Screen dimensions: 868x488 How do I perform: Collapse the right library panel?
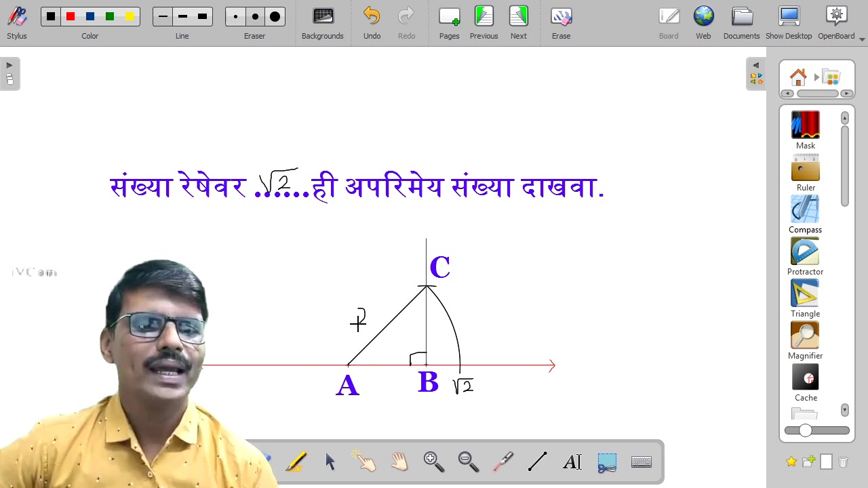(756, 73)
